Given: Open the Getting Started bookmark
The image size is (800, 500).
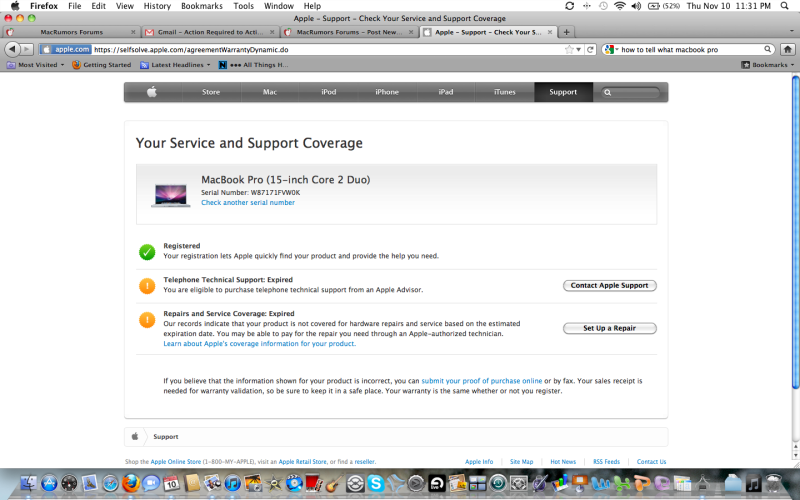Looking at the screenshot, I should click(x=102, y=65).
